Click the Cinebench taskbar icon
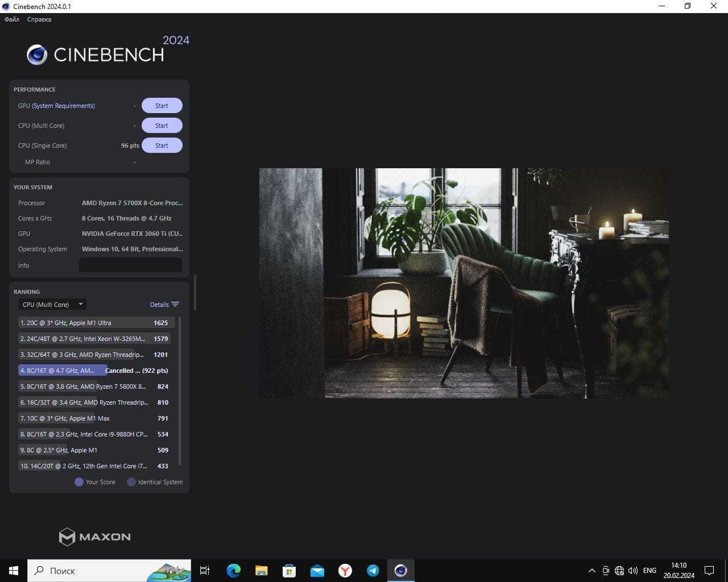This screenshot has height=582, width=728. point(401,571)
